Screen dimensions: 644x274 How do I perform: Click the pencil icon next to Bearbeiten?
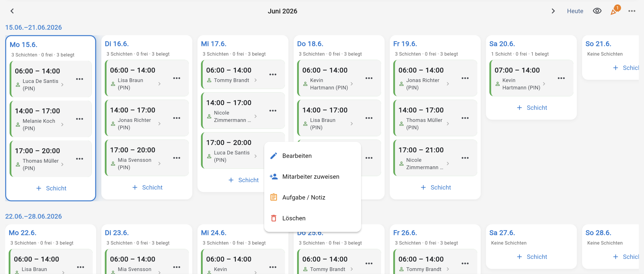point(273,156)
